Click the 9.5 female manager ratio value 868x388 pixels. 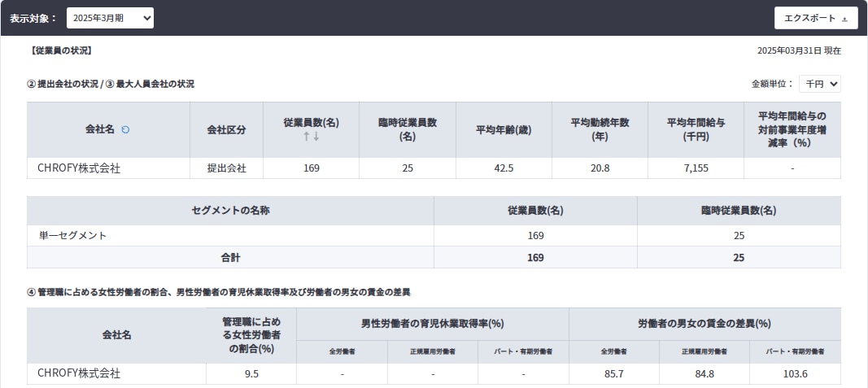click(x=251, y=374)
